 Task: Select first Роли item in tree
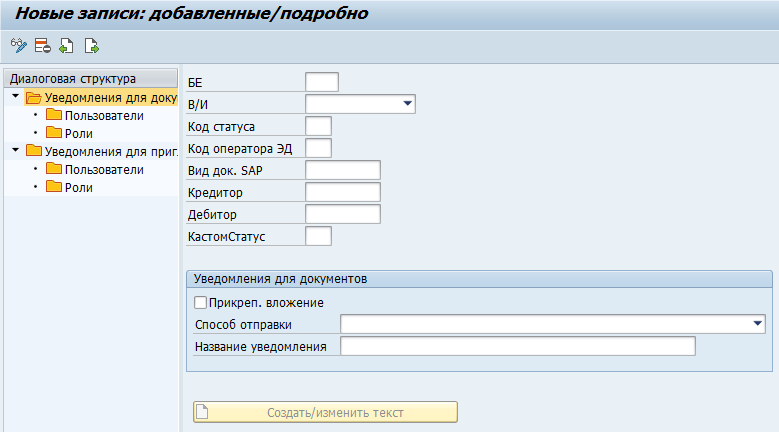coord(79,133)
